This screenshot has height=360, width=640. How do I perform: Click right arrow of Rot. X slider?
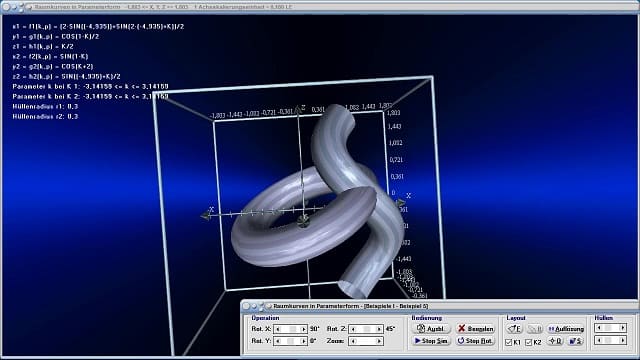[303, 329]
